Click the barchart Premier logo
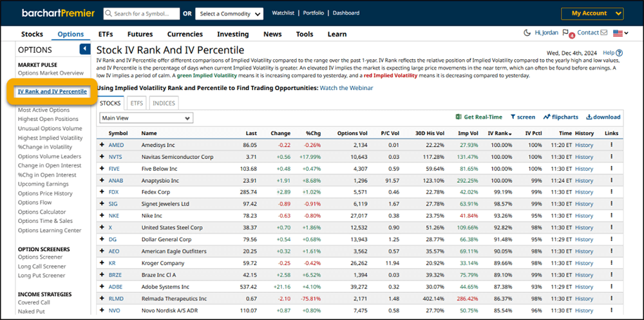 point(59,13)
